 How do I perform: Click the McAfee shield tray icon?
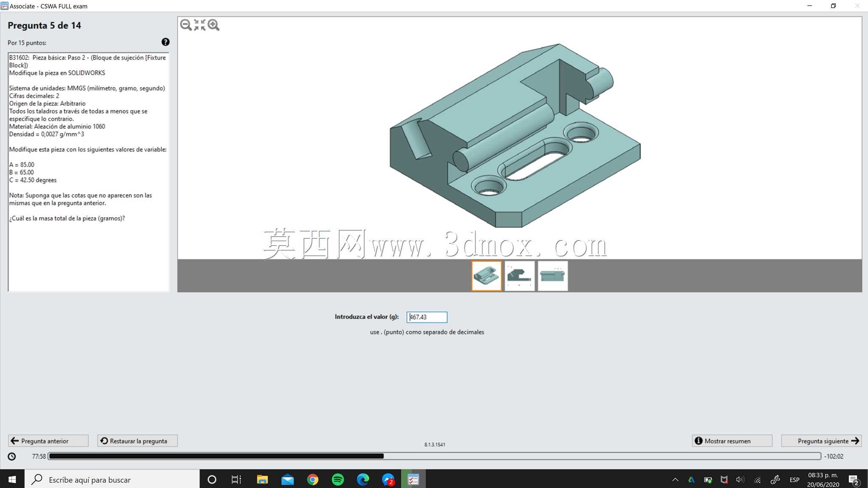pyautogui.click(x=724, y=480)
